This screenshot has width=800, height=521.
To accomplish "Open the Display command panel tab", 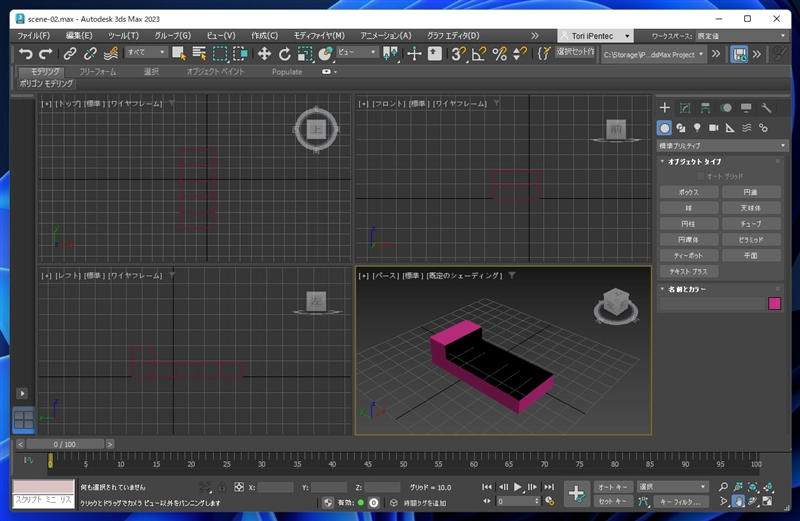I will 746,108.
